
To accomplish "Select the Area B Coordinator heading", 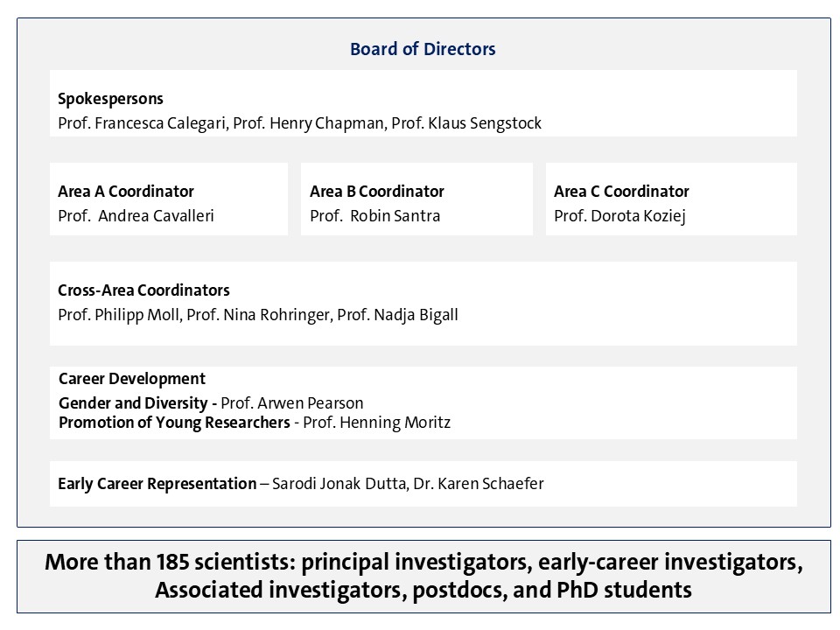I will point(377,192).
